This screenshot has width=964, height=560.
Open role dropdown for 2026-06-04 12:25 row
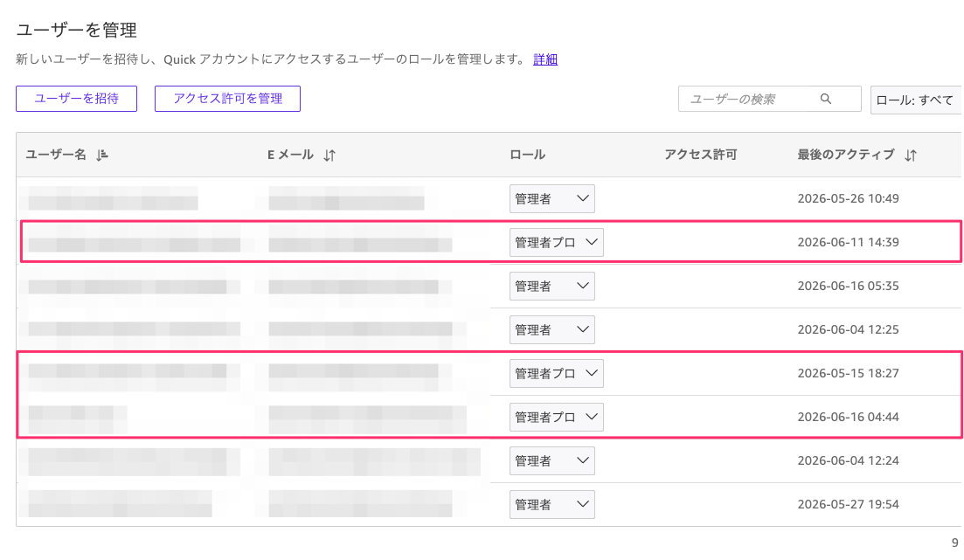click(x=552, y=329)
